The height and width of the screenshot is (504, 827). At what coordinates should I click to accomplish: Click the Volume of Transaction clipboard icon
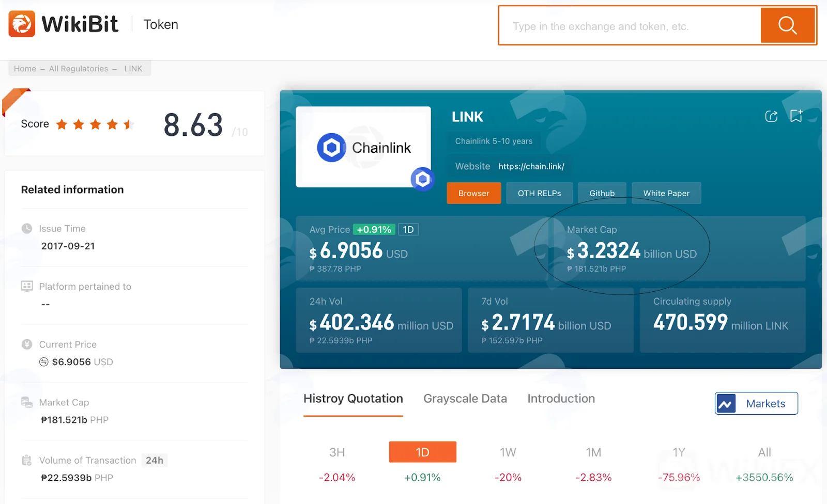pos(27,460)
